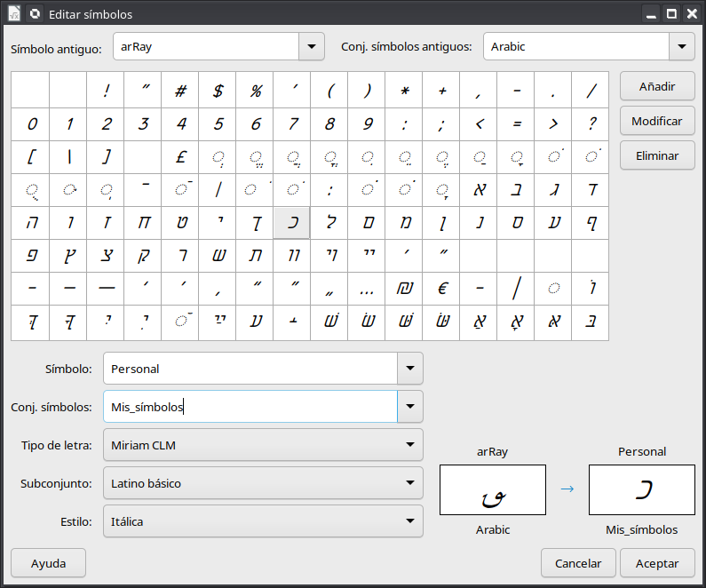Choose the digit 9 character cell
This screenshot has height=588, width=706.
[367, 123]
